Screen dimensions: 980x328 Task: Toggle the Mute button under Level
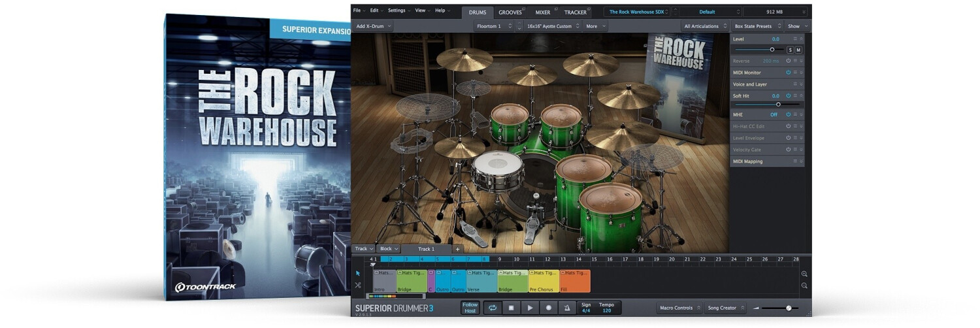click(x=798, y=50)
